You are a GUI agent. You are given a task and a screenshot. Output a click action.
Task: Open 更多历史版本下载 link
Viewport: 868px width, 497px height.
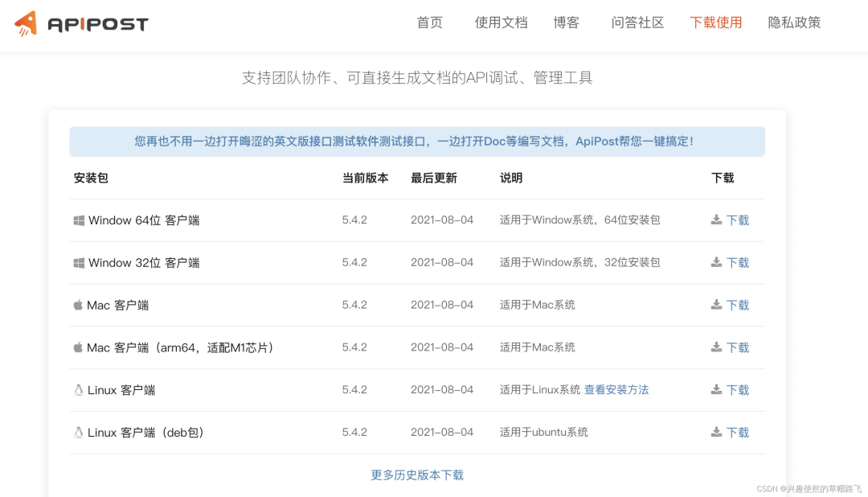(x=416, y=475)
